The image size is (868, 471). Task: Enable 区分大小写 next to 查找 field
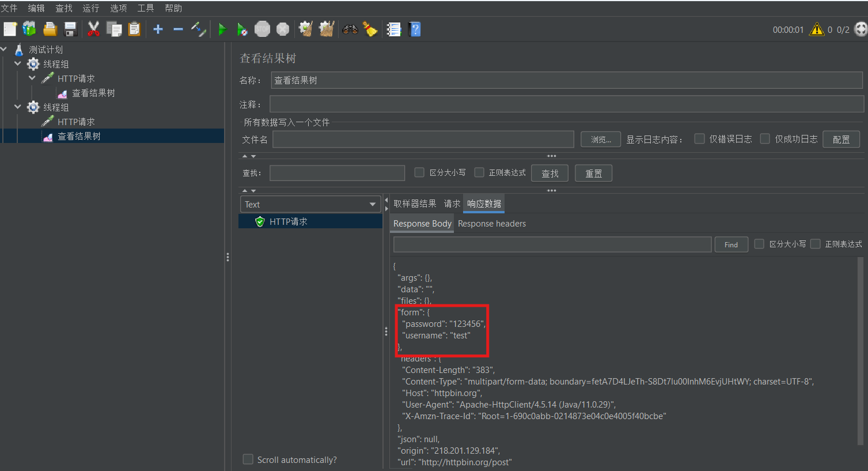click(419, 172)
